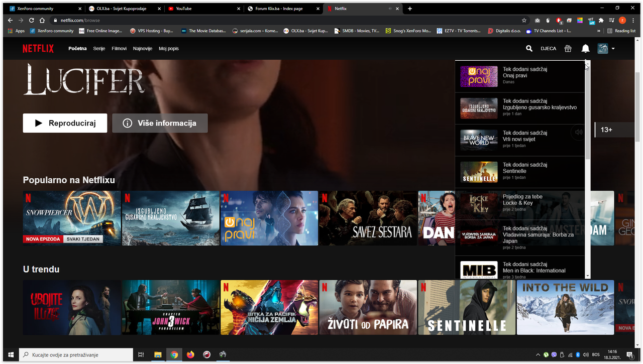643x364 pixels.
Task: Open the camera screenshot extension
Action: [x=537, y=21]
